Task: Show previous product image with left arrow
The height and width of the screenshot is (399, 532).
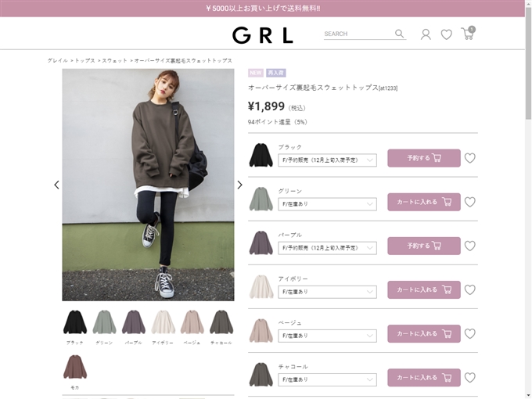Action: 56,185
